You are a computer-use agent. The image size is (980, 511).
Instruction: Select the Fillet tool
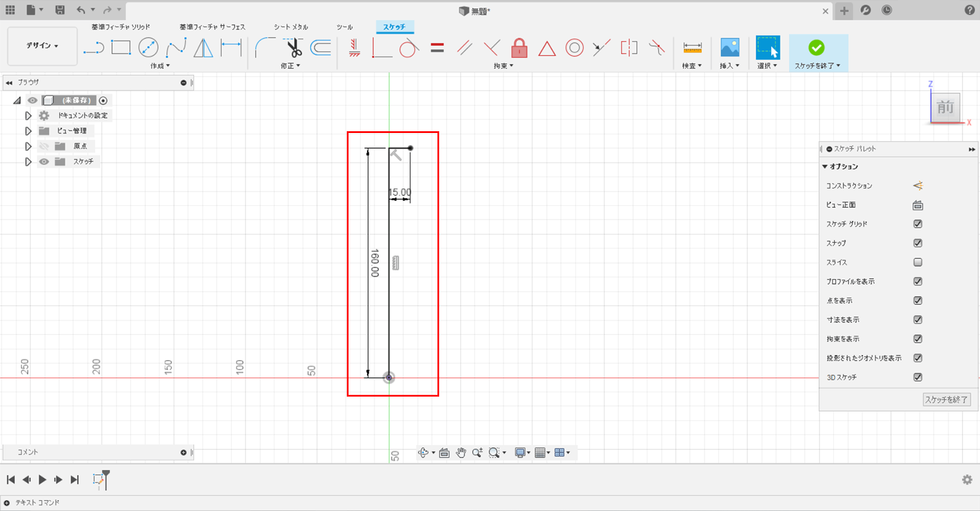(x=265, y=48)
